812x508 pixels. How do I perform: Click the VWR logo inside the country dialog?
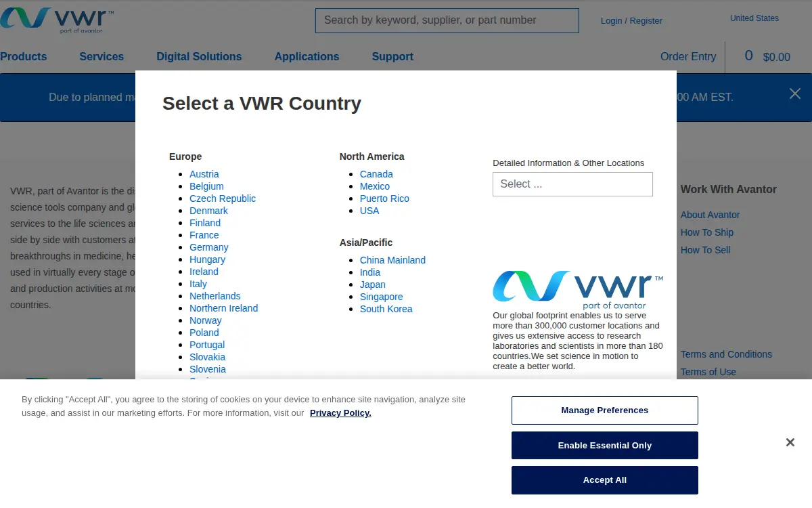[578, 290]
